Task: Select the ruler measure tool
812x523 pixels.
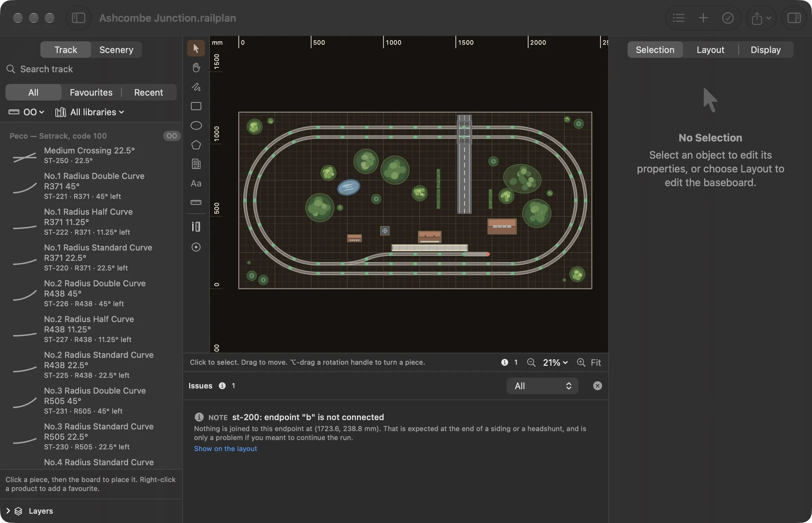Action: click(196, 202)
